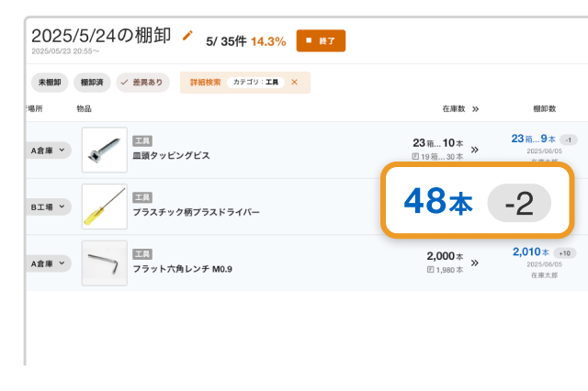Click the 皿頭タッピングビス screw thumbnail
The height and width of the screenshot is (391, 588).
tap(105, 150)
